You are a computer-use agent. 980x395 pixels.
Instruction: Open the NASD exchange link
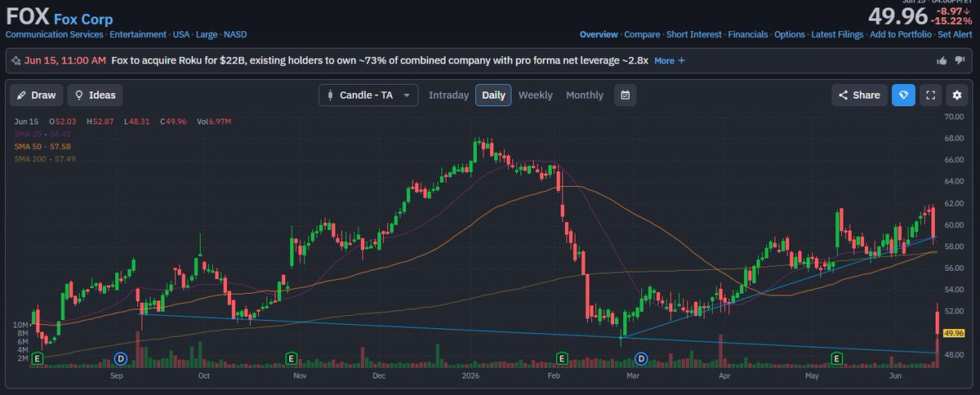[235, 35]
